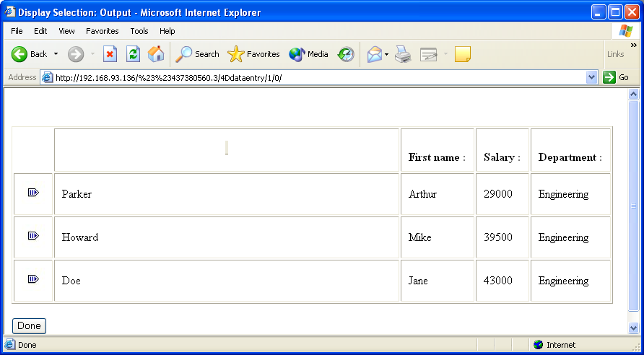This screenshot has height=355, width=644.
Task: Open the File menu
Action: pyautogui.click(x=17, y=31)
